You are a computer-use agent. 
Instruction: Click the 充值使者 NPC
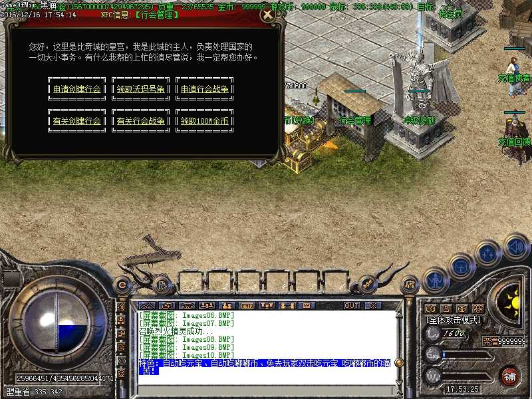click(513, 77)
